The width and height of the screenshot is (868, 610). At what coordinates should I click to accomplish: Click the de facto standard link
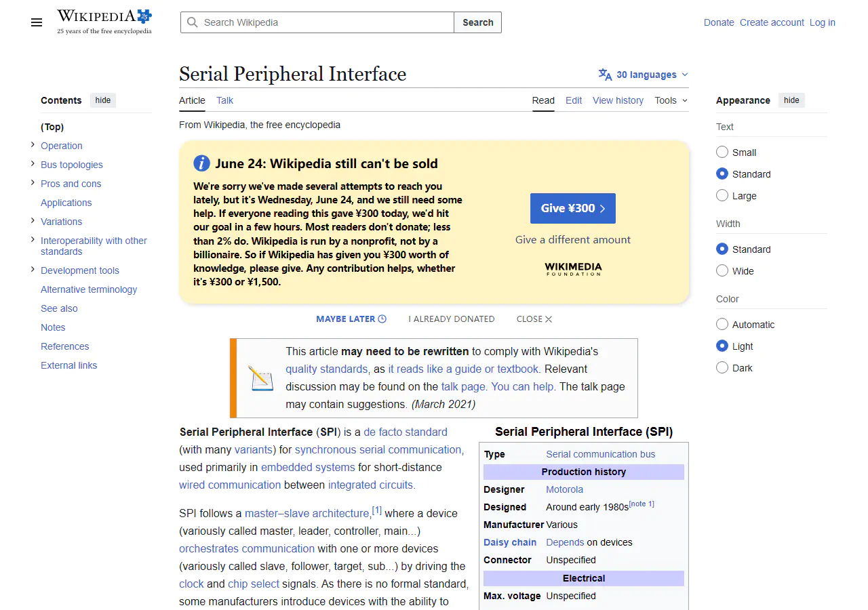click(406, 432)
